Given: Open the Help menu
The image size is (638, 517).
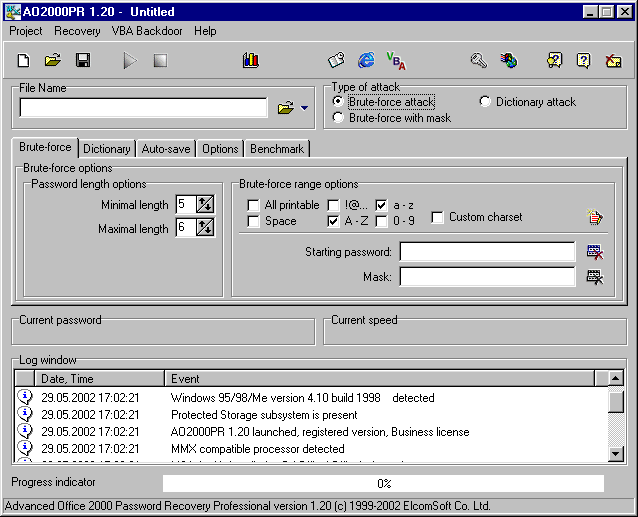Looking at the screenshot, I should click(205, 31).
